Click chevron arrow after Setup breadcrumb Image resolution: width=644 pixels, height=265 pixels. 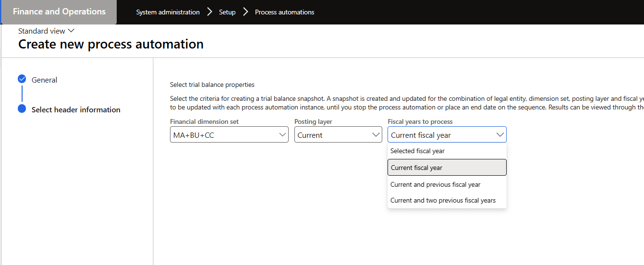click(245, 12)
